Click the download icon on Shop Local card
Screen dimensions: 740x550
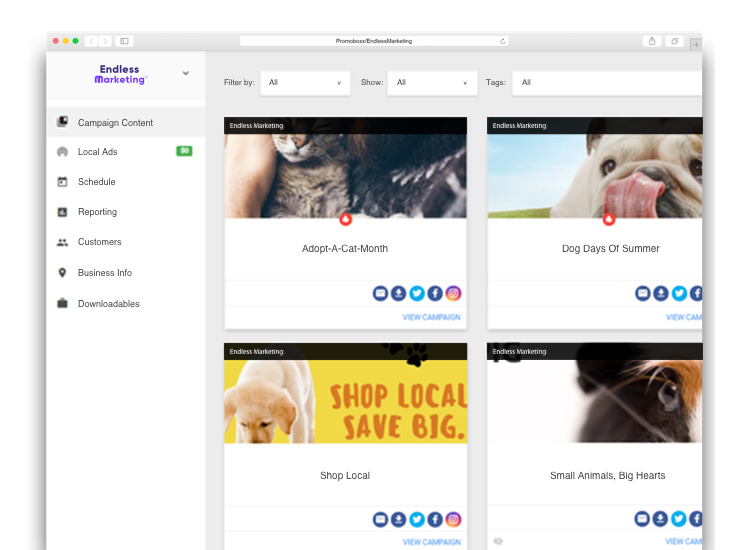tap(399, 519)
